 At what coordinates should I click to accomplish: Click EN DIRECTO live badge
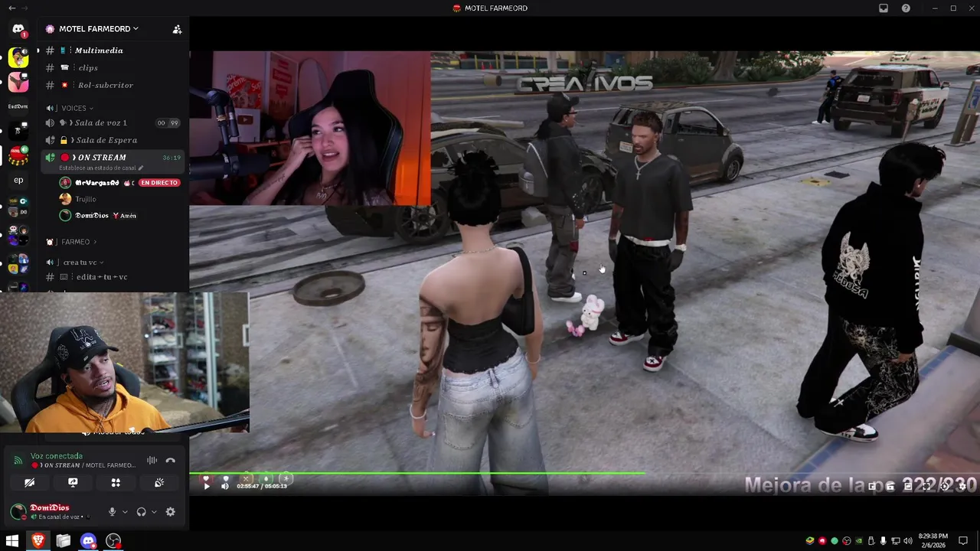(159, 183)
